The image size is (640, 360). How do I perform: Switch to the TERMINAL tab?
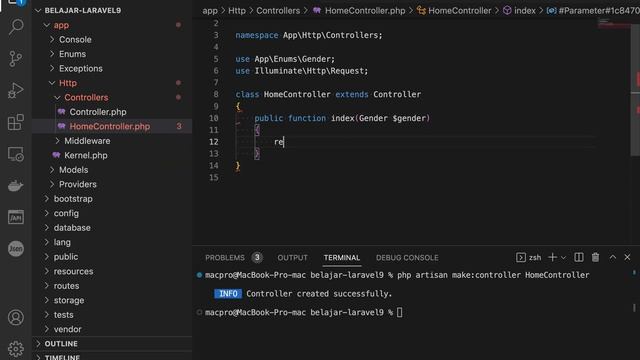pyautogui.click(x=342, y=258)
